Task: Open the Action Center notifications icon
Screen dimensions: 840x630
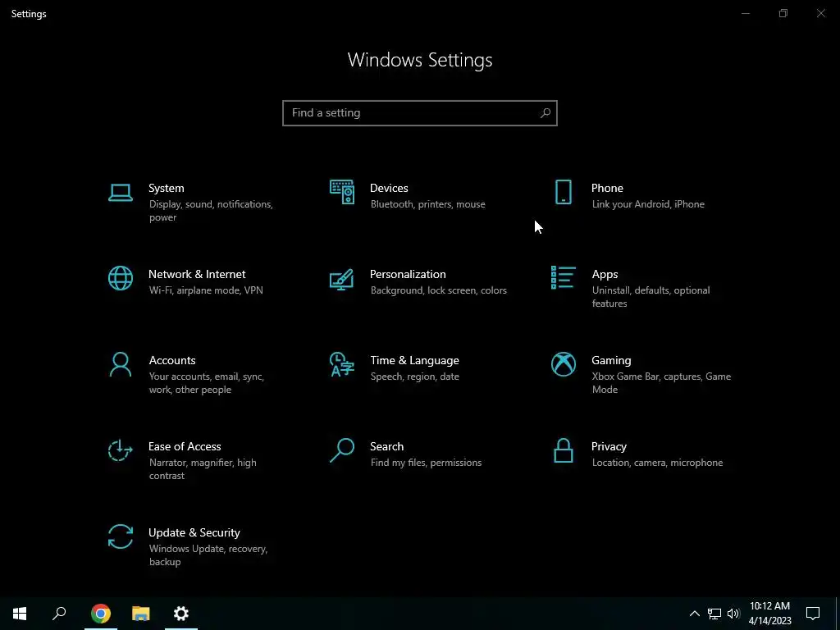Action: tap(813, 614)
